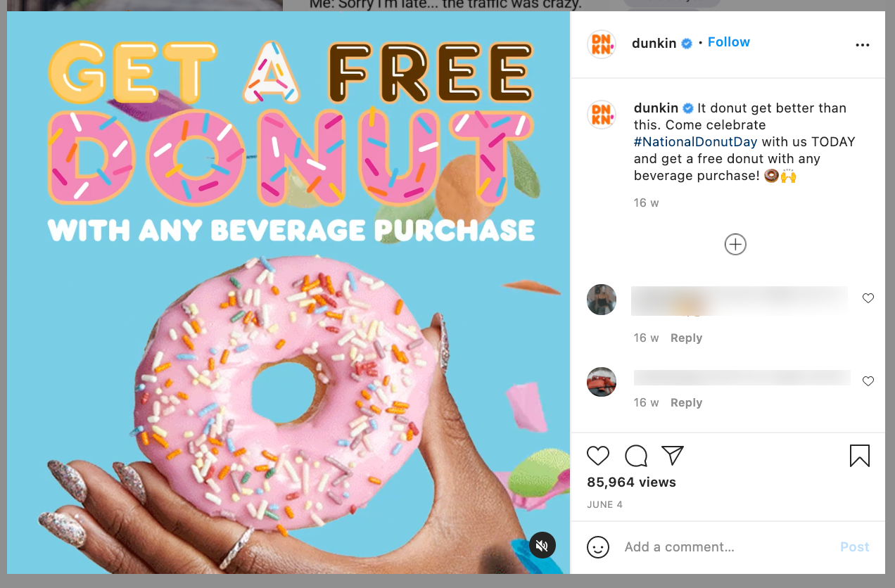Open first commenter's profile picture

(602, 300)
